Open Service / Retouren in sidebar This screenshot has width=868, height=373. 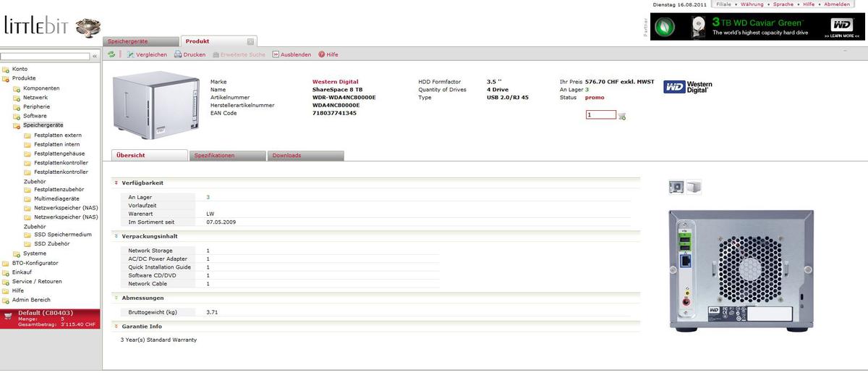tap(37, 281)
